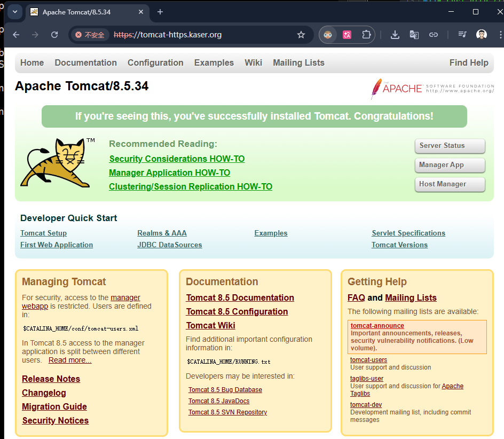Click the browser back arrow
Screen dimensions: 504x439
[x=16, y=35]
